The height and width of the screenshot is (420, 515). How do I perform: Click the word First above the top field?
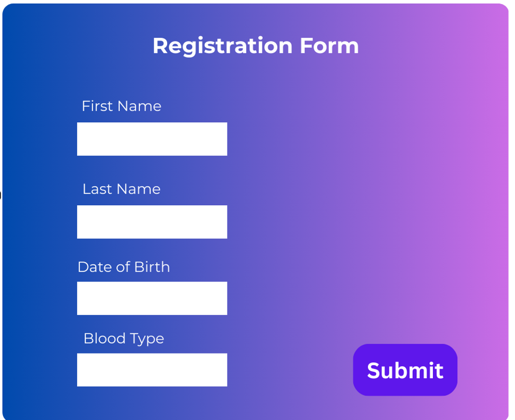click(97, 106)
